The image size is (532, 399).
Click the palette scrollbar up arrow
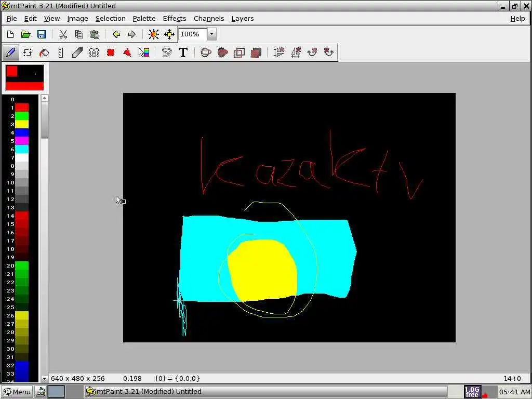coord(45,98)
